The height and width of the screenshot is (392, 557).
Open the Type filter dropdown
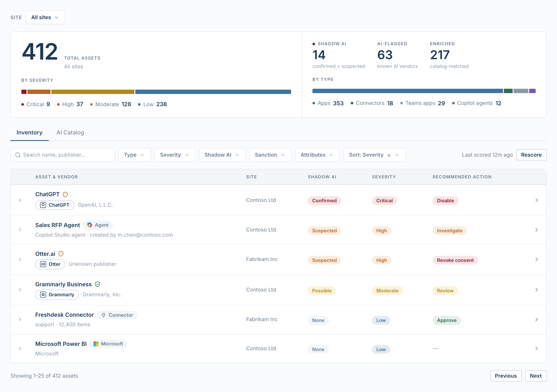[135, 155]
